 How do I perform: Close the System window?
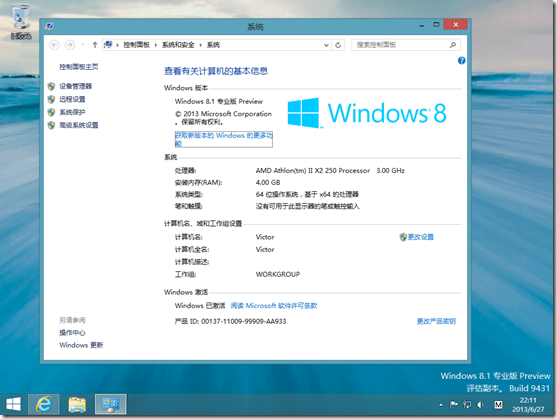point(456,25)
